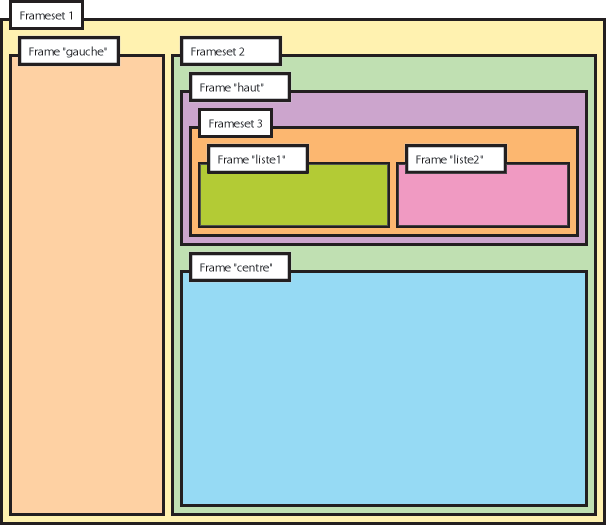Select the Frame "liste1" label
This screenshot has width=606, height=525.
click(258, 159)
